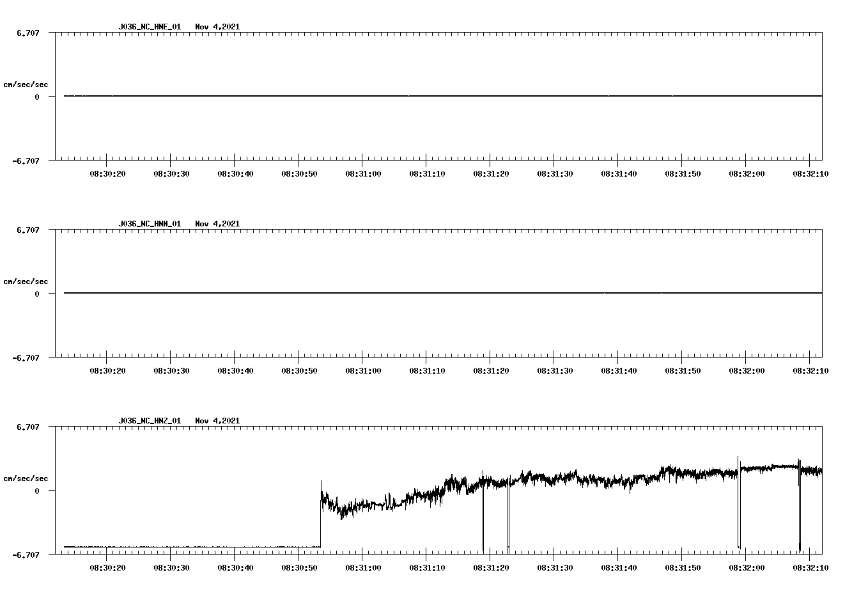The width and height of the screenshot is (868, 591).
Task: Click the 08:30:40 time label under HNE plot
Action: (x=235, y=173)
